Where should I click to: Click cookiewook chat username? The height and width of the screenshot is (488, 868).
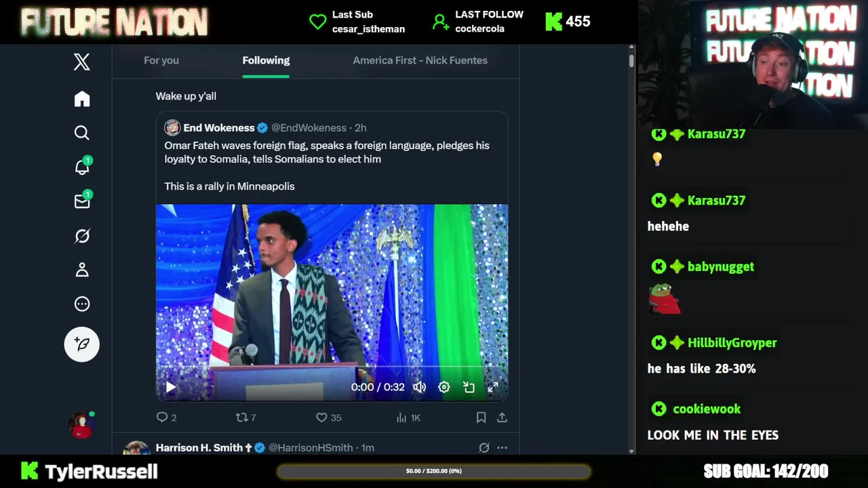click(707, 409)
